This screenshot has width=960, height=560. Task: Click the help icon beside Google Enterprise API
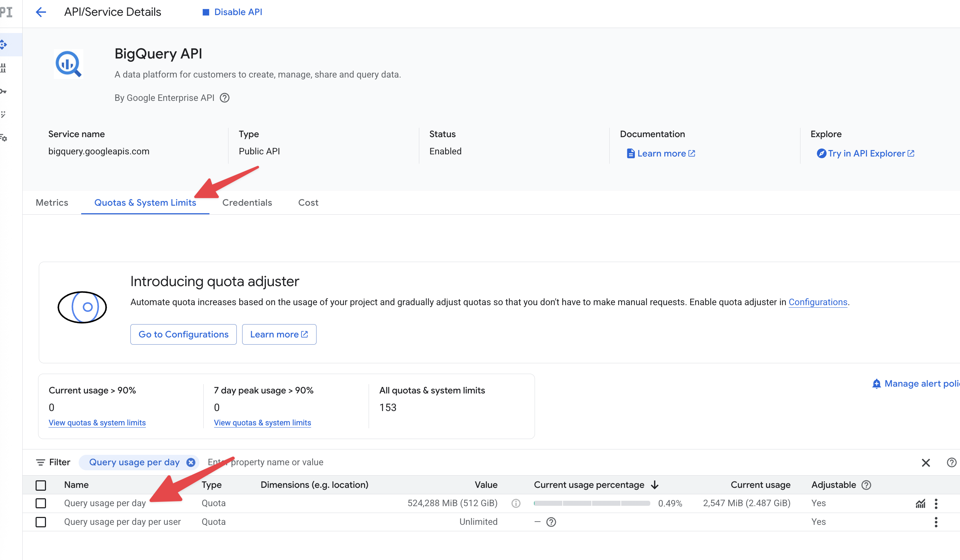(x=225, y=98)
